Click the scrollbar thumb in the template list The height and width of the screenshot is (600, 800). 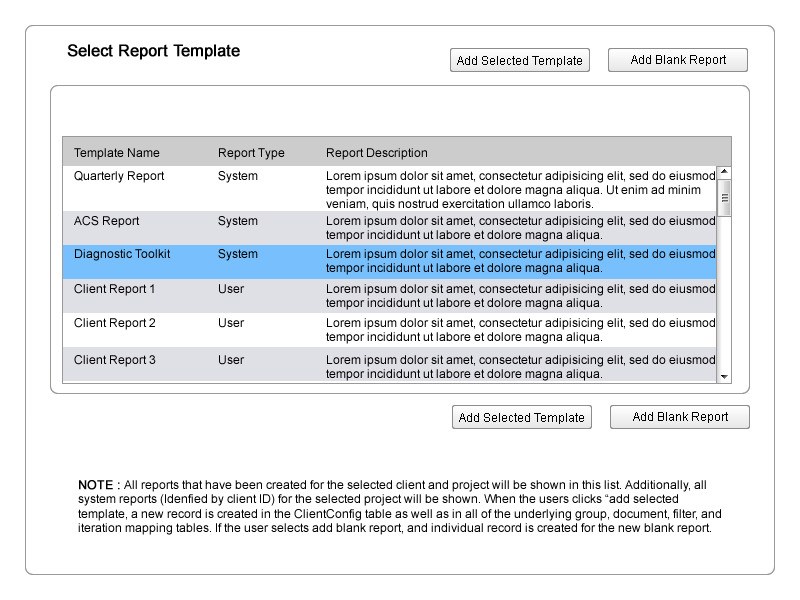click(725, 198)
